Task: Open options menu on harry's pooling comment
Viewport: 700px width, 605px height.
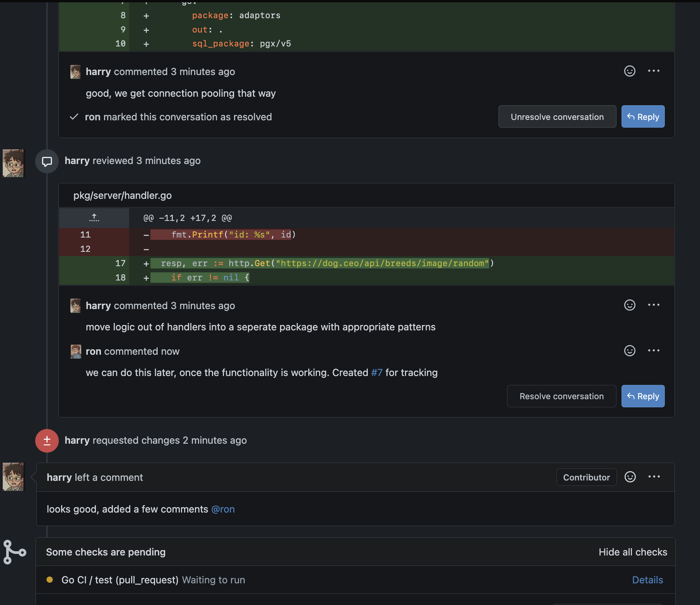Action: tap(654, 71)
